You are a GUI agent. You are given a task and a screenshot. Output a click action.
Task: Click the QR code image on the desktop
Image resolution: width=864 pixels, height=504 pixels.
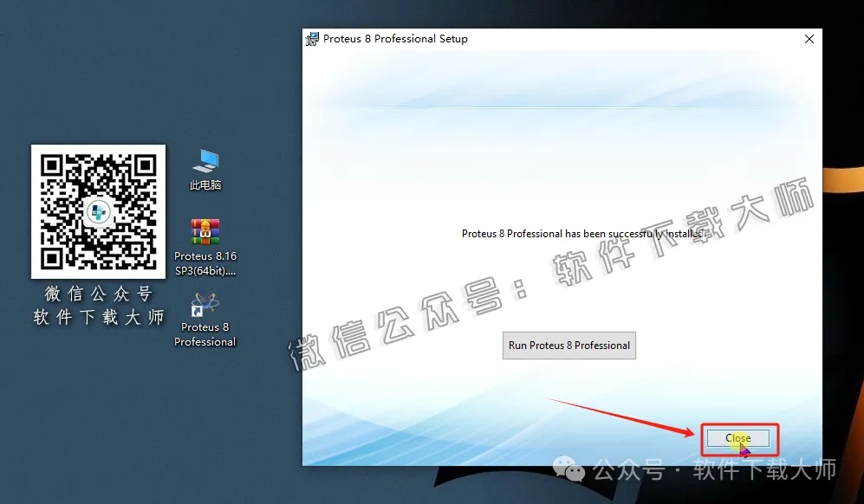click(97, 210)
